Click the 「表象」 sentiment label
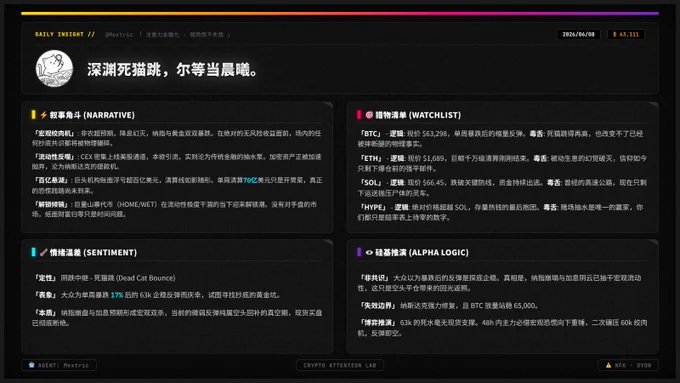The width and height of the screenshot is (680, 383). coord(46,295)
